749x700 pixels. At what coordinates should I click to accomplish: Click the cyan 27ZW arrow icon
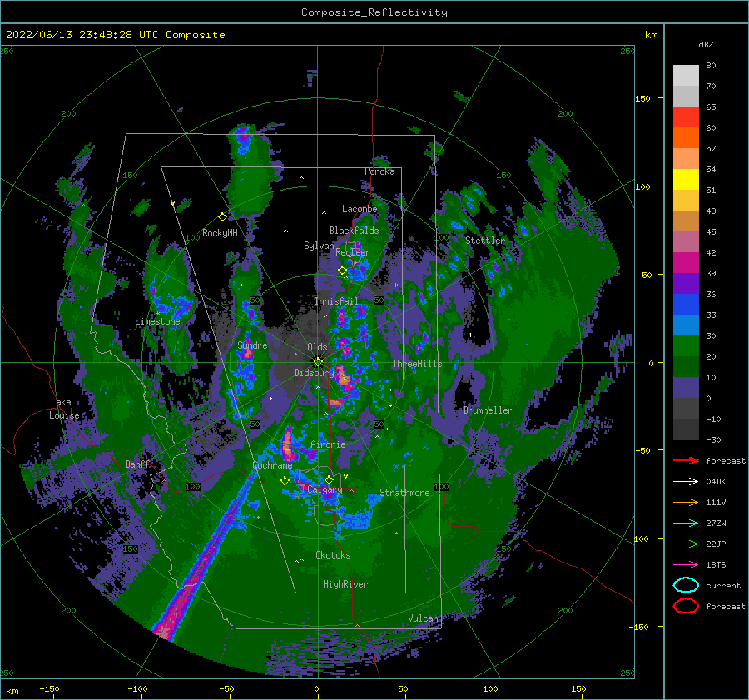[x=686, y=524]
